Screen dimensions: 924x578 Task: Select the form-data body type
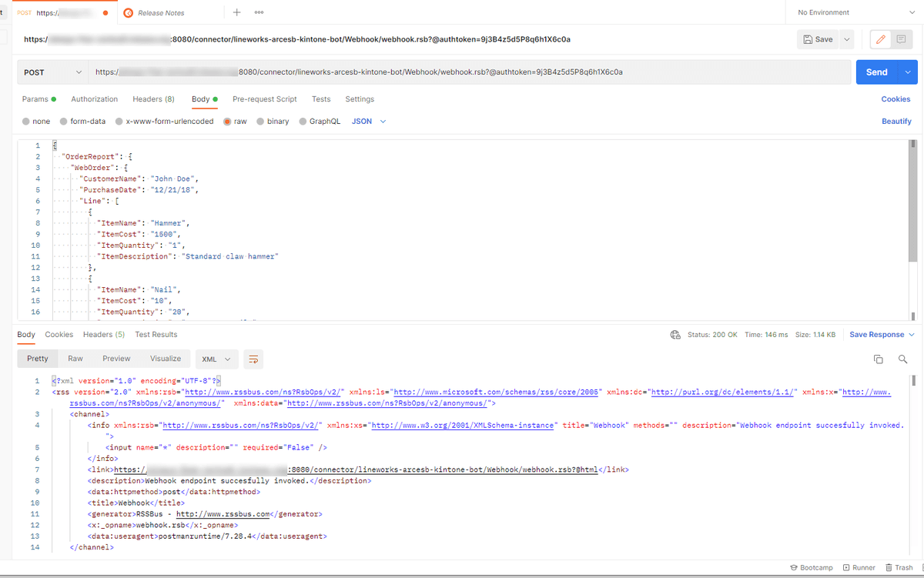point(82,122)
